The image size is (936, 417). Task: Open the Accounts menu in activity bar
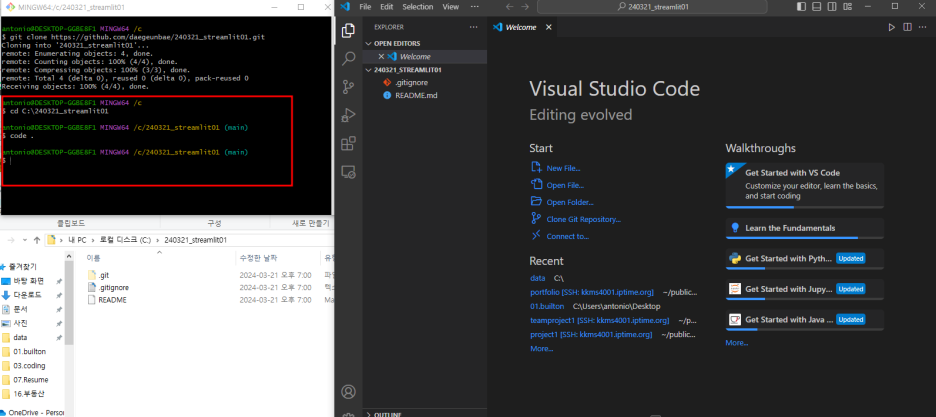[x=349, y=392]
